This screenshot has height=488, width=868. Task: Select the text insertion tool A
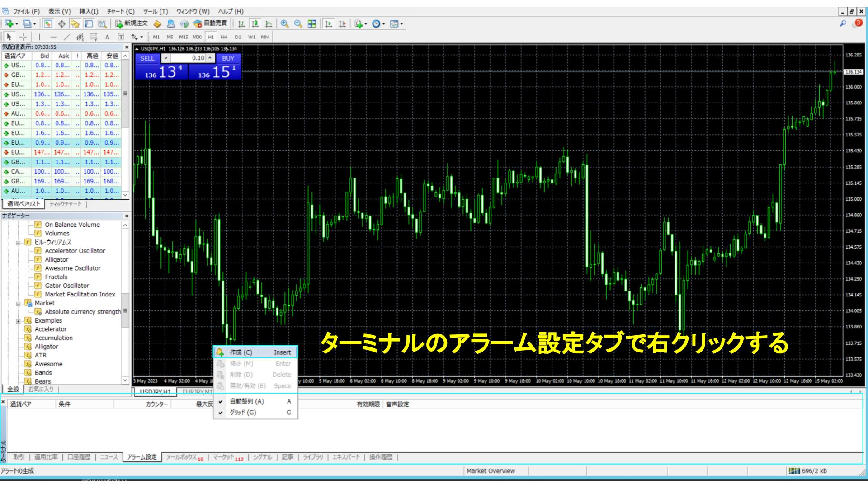click(107, 38)
